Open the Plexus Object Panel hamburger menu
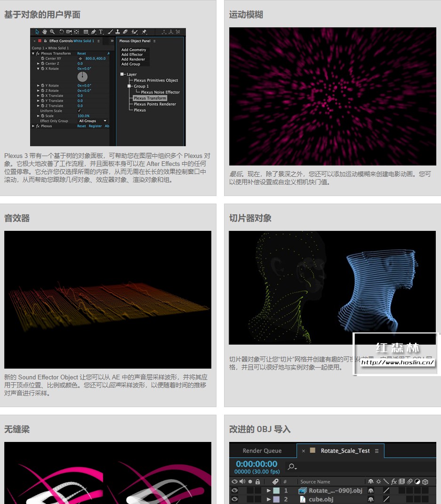 coord(154,41)
